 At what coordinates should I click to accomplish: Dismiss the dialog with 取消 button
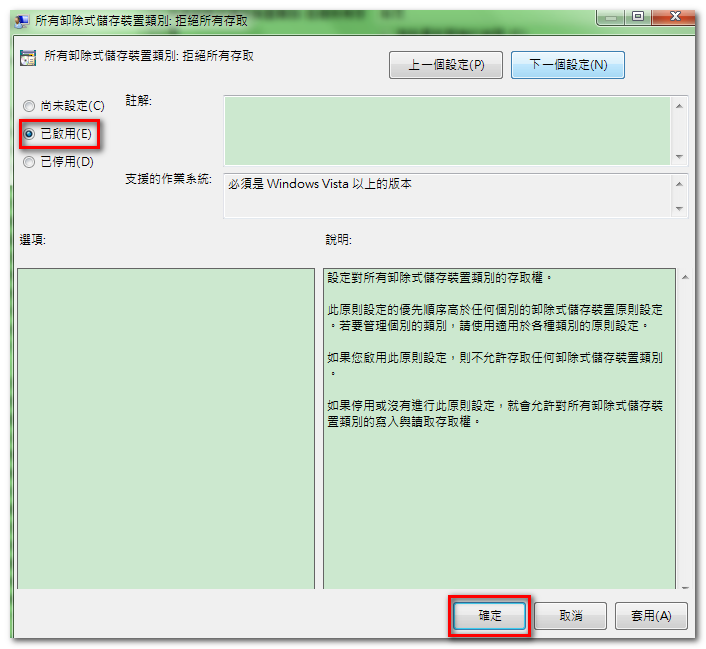coord(570,616)
